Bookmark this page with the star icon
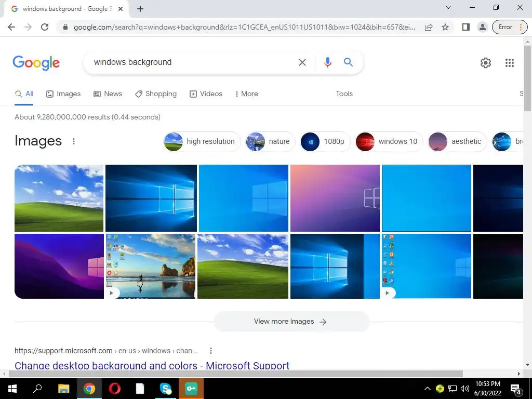Viewport: 532px width, 399px height. (x=445, y=27)
